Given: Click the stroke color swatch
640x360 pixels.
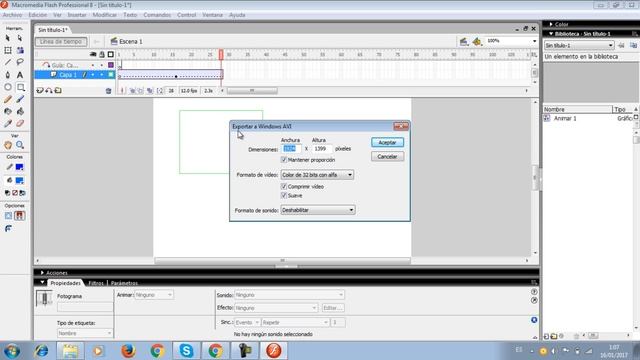Looking at the screenshot, I should click(x=19, y=167).
